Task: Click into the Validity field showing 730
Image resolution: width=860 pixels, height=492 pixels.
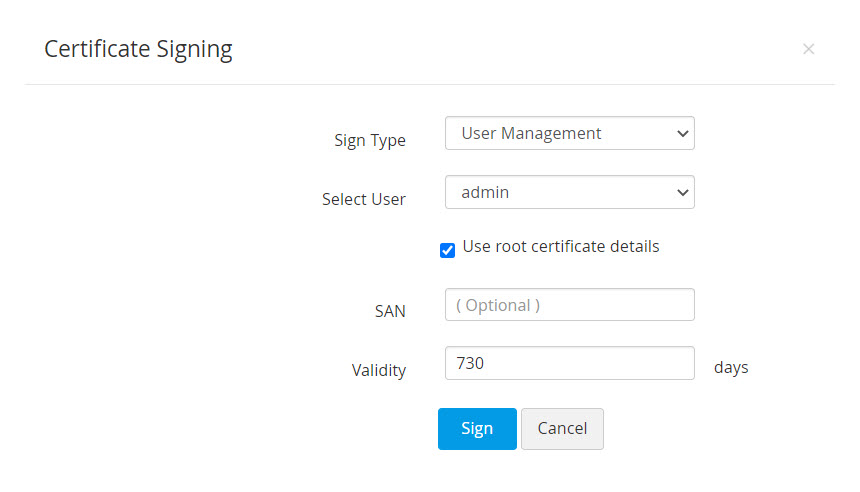Action: tap(569, 363)
